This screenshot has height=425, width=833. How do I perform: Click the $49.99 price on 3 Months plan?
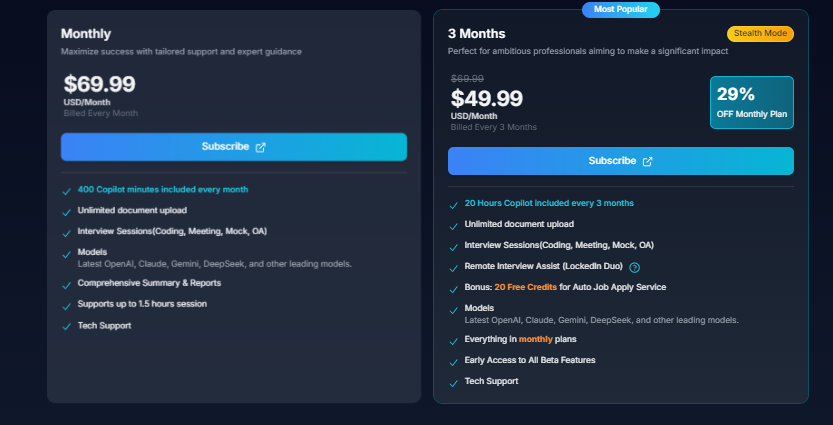487,98
